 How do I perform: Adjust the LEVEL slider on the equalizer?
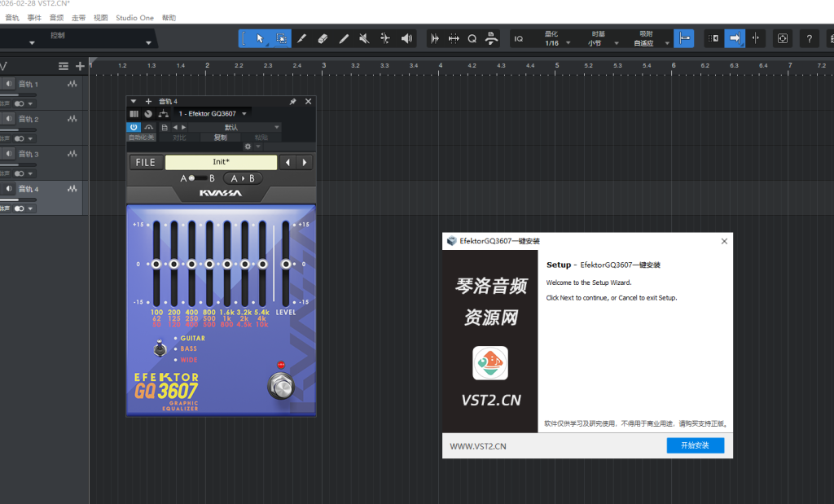pyautogui.click(x=285, y=265)
